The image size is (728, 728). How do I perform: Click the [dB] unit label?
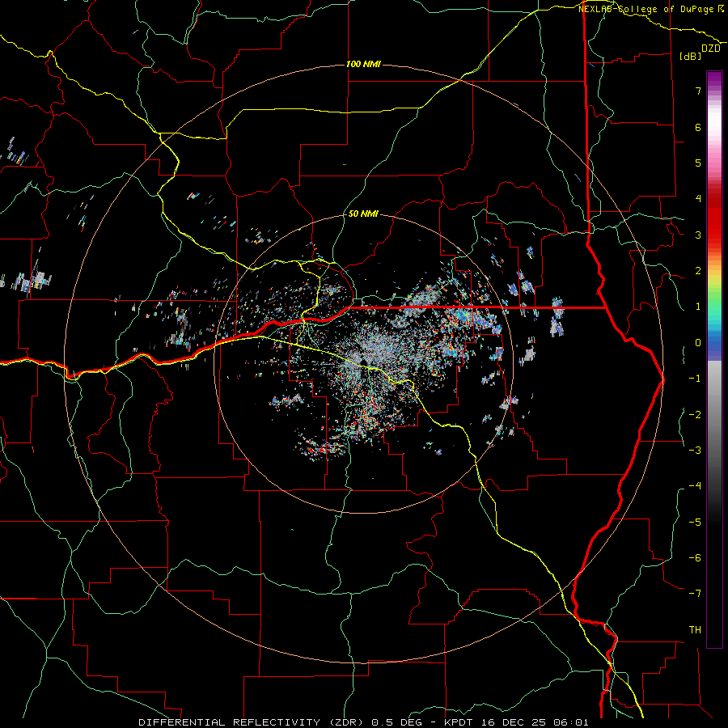pos(690,56)
